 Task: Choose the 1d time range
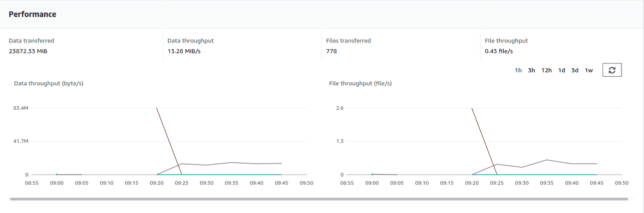562,70
